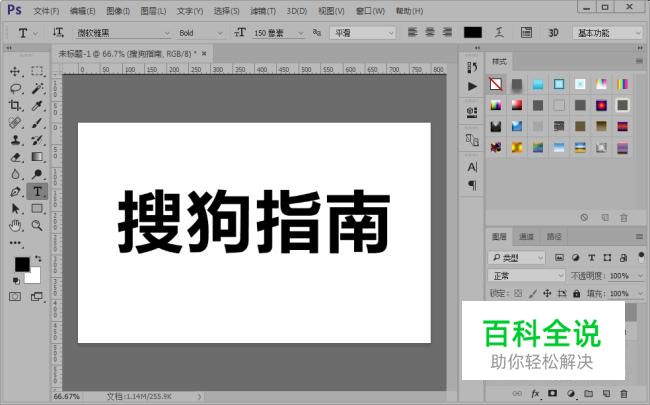Open the text color swatch
Viewport: 650px width, 405px height.
point(473,32)
